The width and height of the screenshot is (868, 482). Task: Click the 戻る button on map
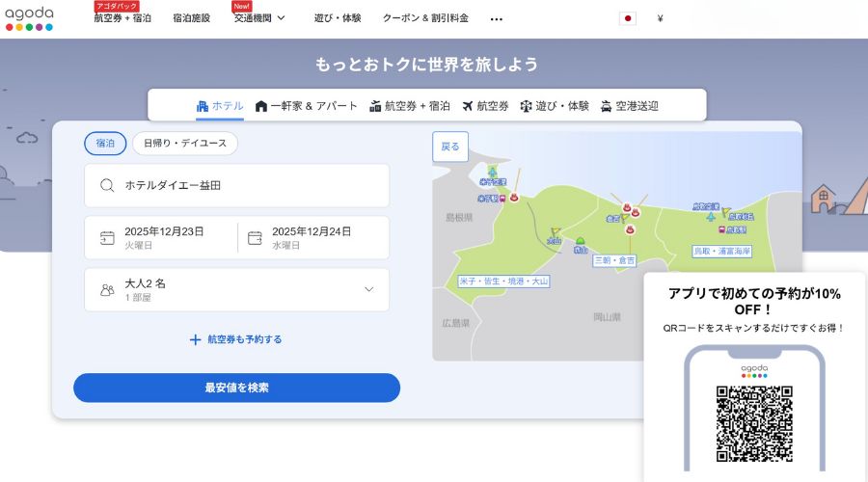pos(450,147)
